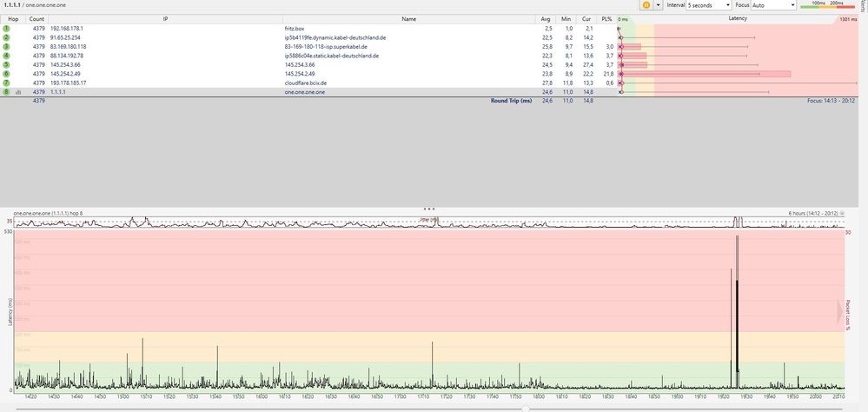
Task: Open the arrow dropdown beside the pause button
Action: tap(658, 5)
